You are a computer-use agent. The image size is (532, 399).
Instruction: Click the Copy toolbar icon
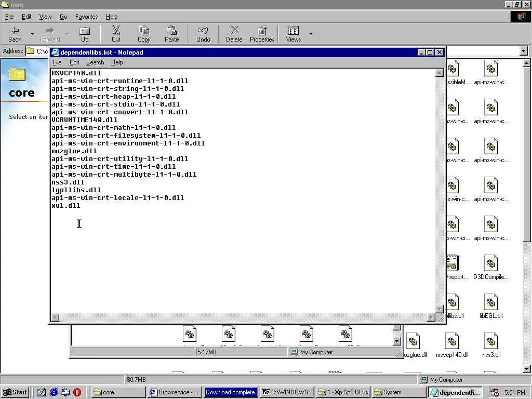[144, 34]
